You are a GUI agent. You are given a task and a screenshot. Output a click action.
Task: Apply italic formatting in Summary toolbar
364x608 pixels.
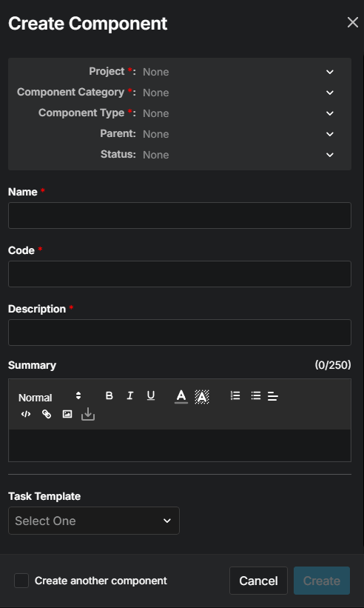click(x=130, y=395)
